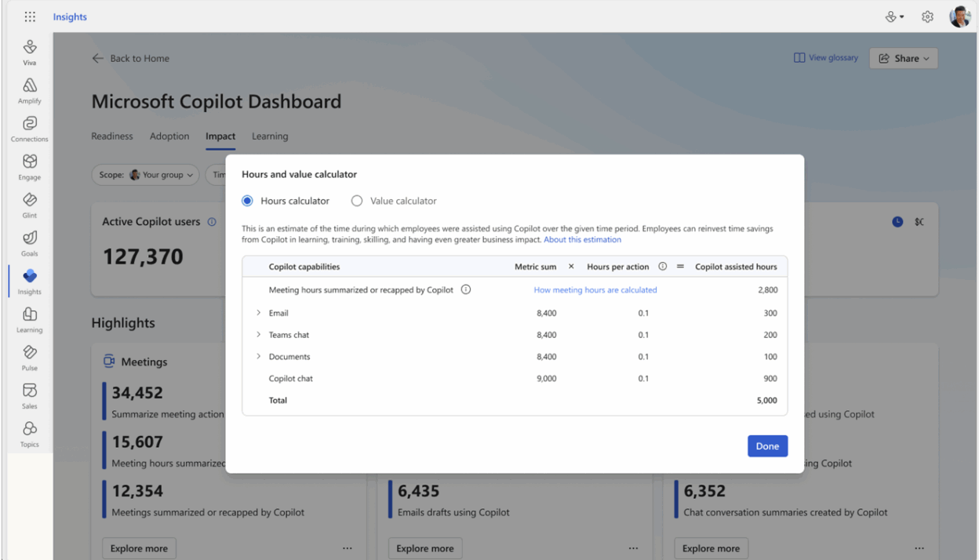Open more options on Meetings card

click(x=348, y=548)
